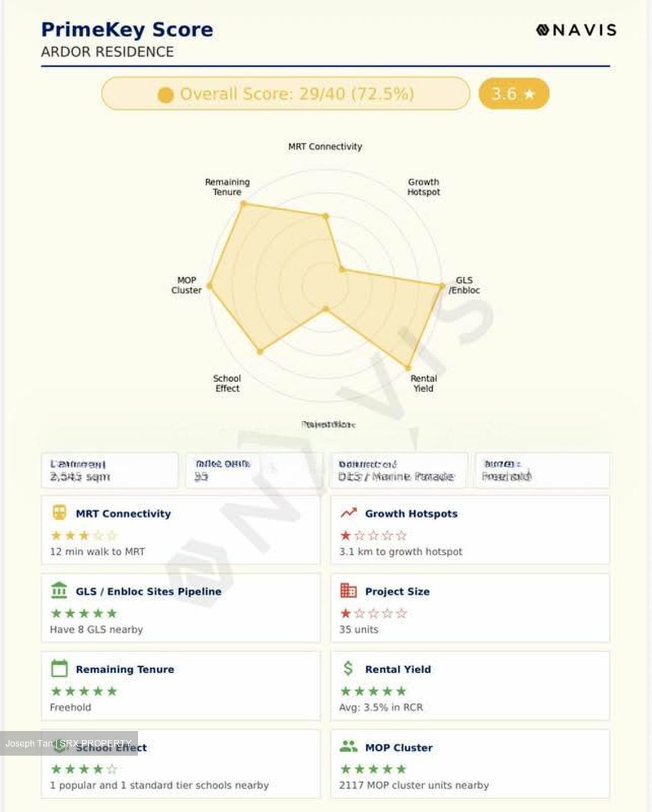Click the GLS /Enbloc radar chart point
The width and height of the screenshot is (652, 812).
442,286
